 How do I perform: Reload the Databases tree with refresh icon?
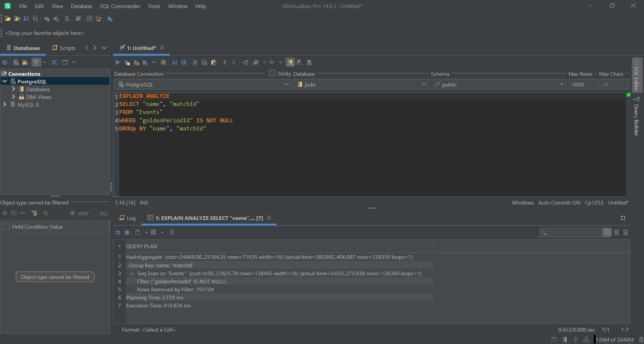[x=5, y=62]
